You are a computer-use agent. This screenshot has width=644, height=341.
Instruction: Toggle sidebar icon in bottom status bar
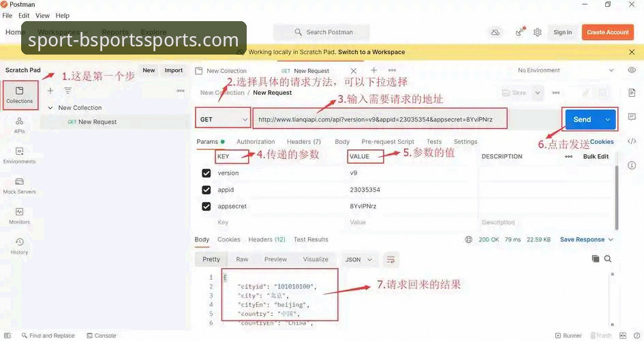tap(7, 336)
